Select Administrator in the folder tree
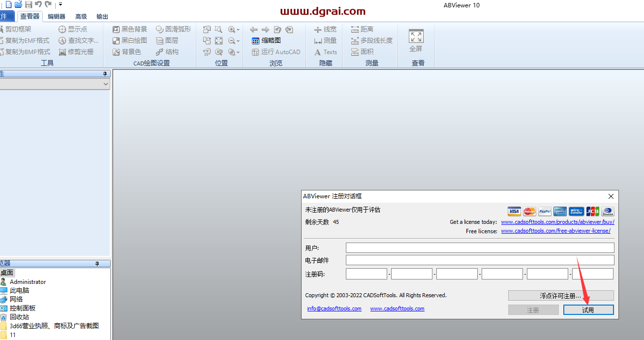The width and height of the screenshot is (644, 340). tap(28, 282)
